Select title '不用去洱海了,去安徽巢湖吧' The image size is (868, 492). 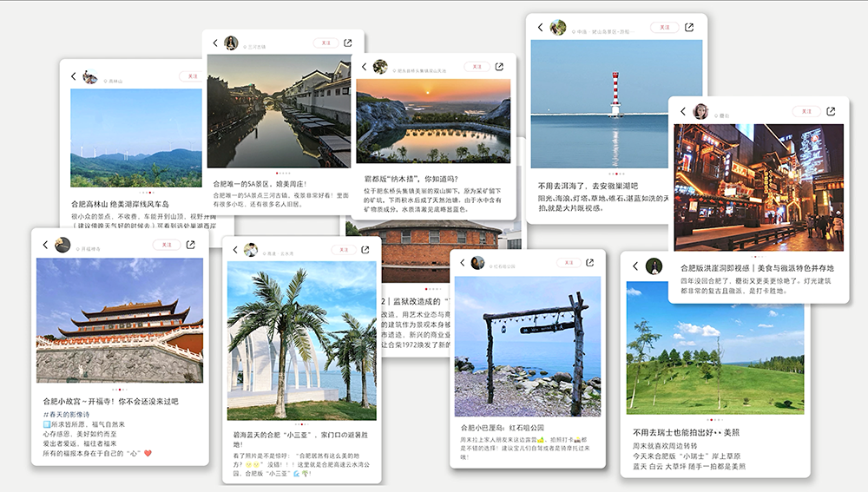coord(588,186)
